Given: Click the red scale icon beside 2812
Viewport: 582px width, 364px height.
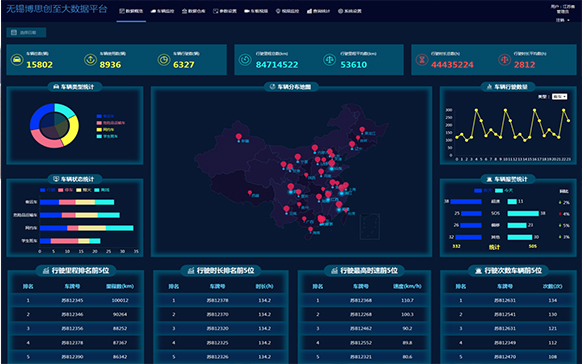Looking at the screenshot, I should point(504,60).
